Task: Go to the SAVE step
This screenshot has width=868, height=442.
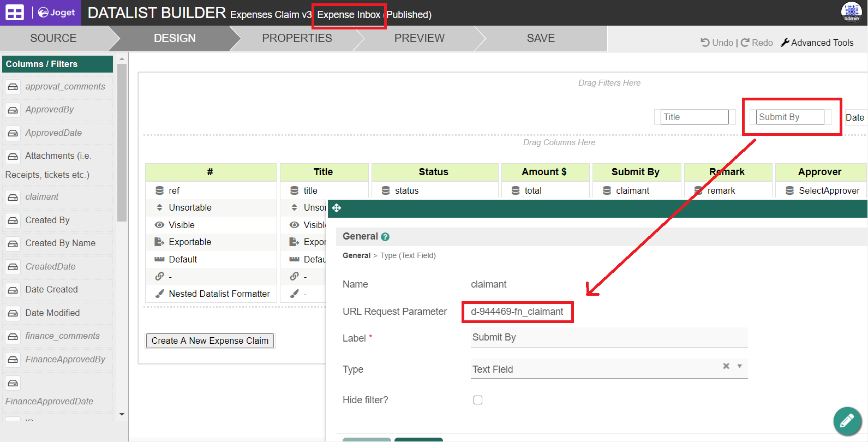Action: tap(541, 38)
